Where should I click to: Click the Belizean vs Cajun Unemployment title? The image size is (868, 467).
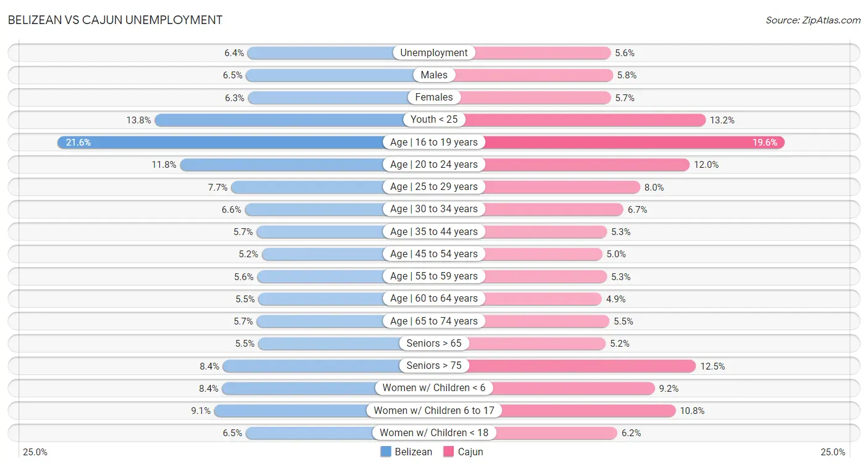(115, 20)
